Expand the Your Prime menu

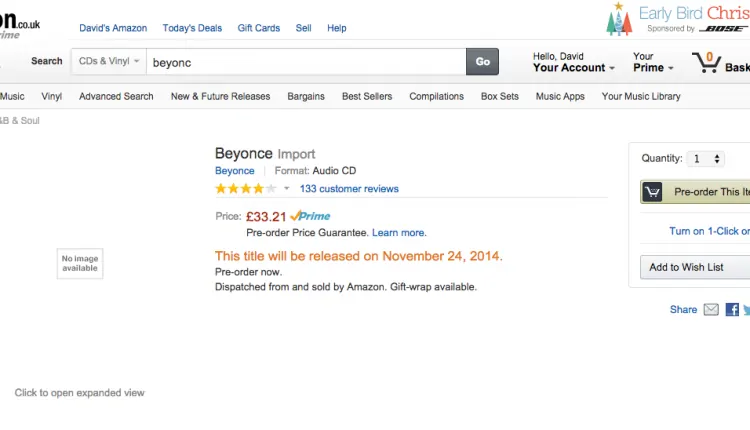coord(653,68)
